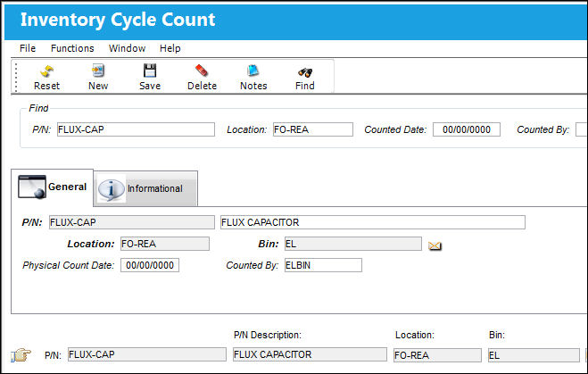Click the Find section P/N field
The height and width of the screenshot is (374, 588).
[136, 129]
